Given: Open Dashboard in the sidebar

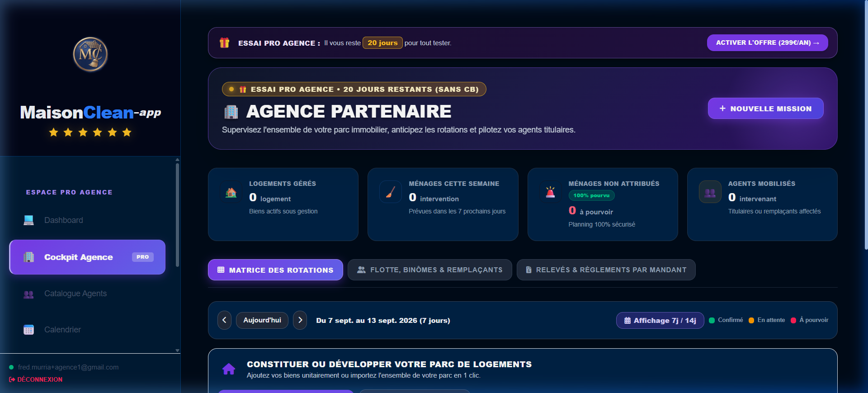Looking at the screenshot, I should click(x=87, y=220).
